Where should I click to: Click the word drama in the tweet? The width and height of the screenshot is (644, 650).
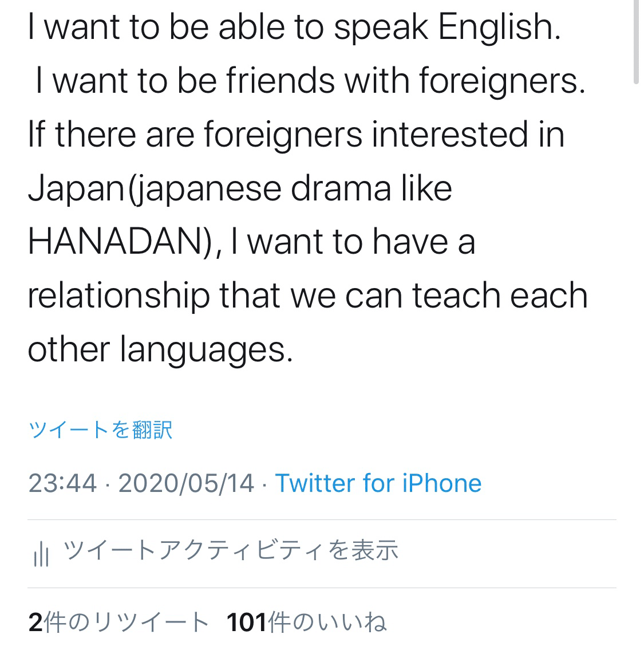(341, 188)
